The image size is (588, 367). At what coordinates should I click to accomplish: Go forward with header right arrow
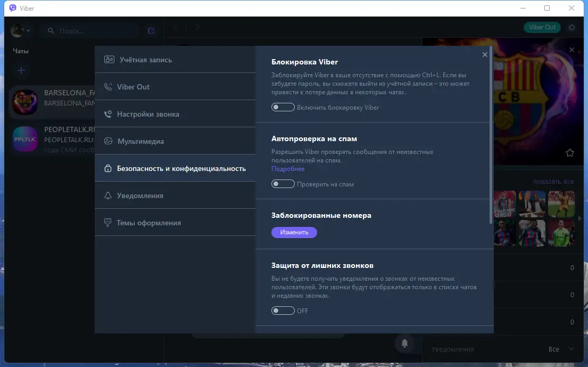pos(197,27)
